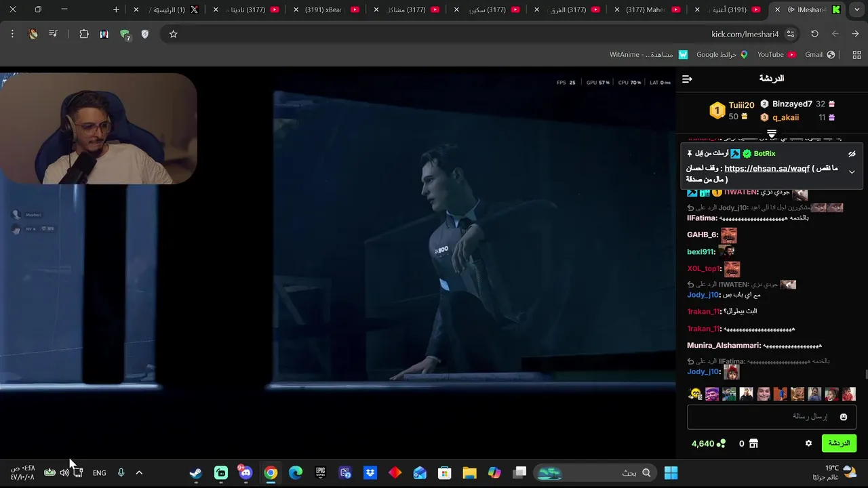Toggle microphone tray icon
The image size is (868, 488).
click(121, 472)
